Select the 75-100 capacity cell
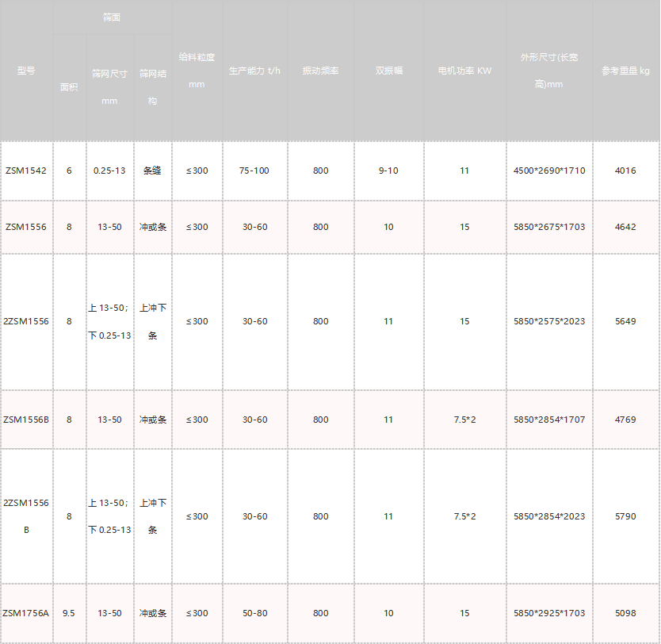This screenshot has height=644, width=661. click(x=254, y=171)
